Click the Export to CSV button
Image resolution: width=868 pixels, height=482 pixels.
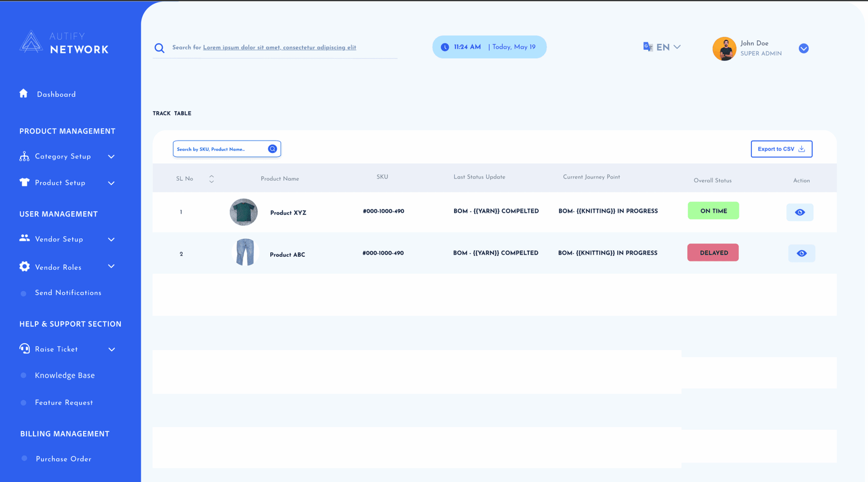[x=781, y=149]
